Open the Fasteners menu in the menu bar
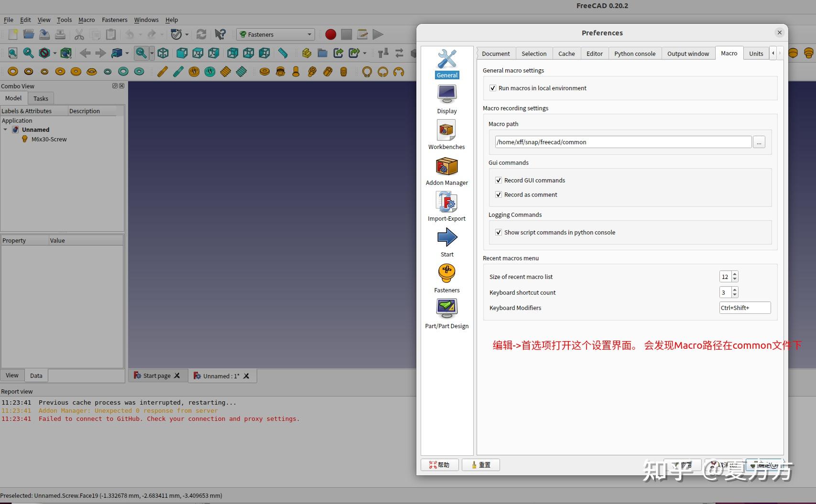This screenshot has height=504, width=816. 115,20
